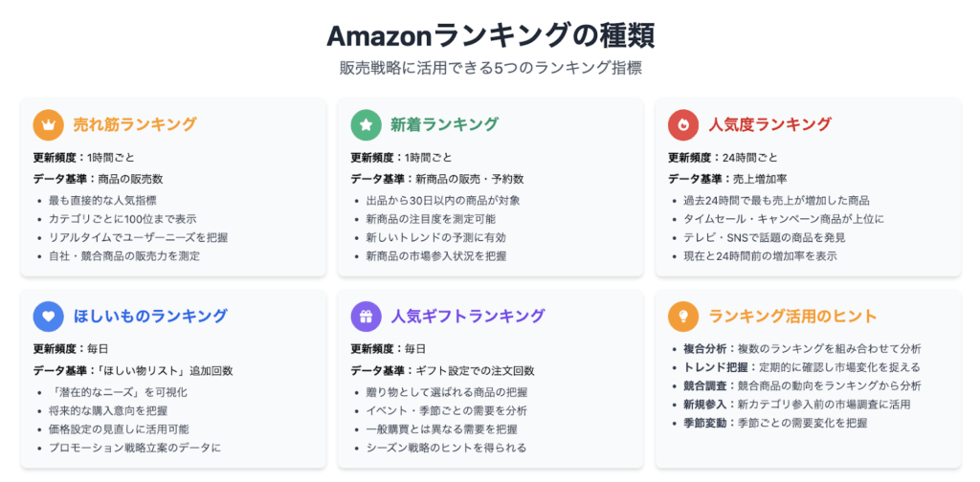Image resolution: width=980 pixels, height=482 pixels.
Task: Click the orange lightbulb icon
Action: click(x=683, y=317)
